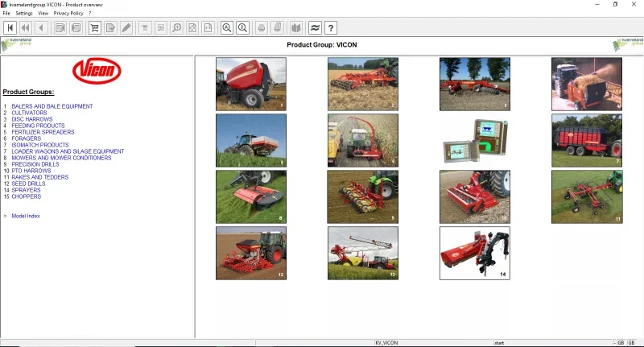Image resolution: width=644 pixels, height=347 pixels.
Task: Click the pencil edit toolbar icon
Action: click(x=126, y=28)
